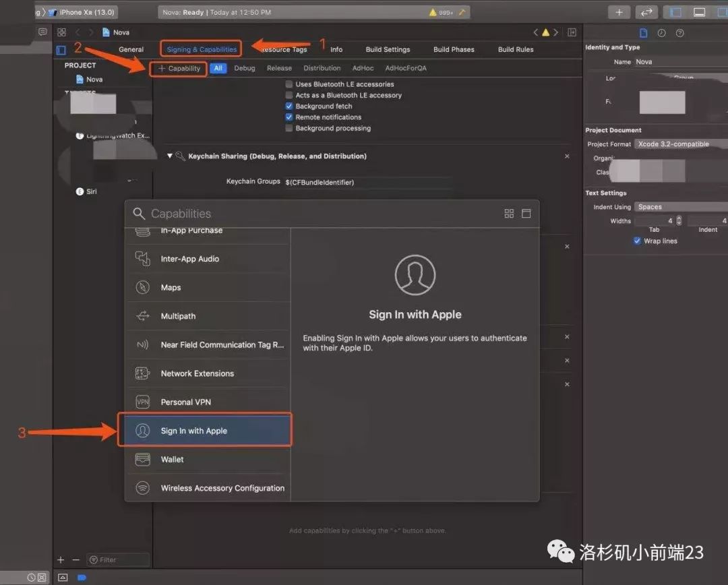This screenshot has width=728, height=585.
Task: Switch to the General tab
Action: pos(131,49)
